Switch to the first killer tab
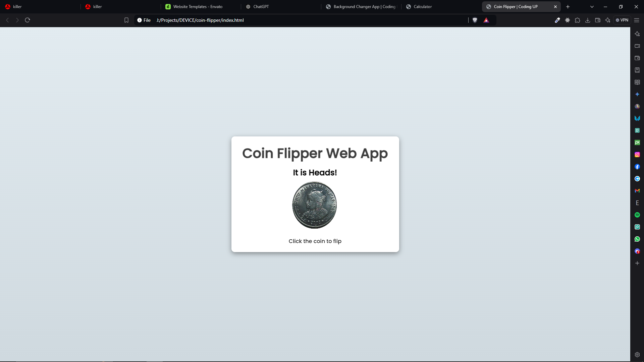The image size is (644, 362). 40,7
